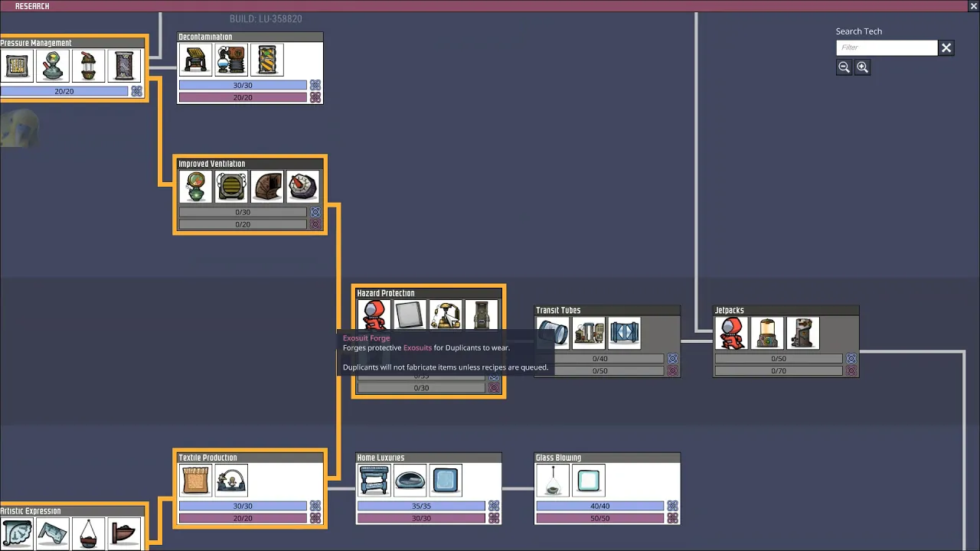This screenshot has width=980, height=551.
Task: Click the Decontamination tech title
Action: tap(205, 37)
